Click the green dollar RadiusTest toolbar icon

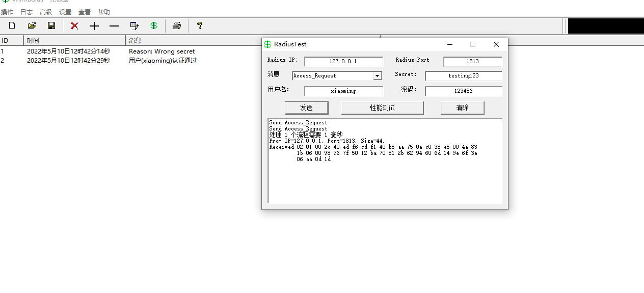154,25
